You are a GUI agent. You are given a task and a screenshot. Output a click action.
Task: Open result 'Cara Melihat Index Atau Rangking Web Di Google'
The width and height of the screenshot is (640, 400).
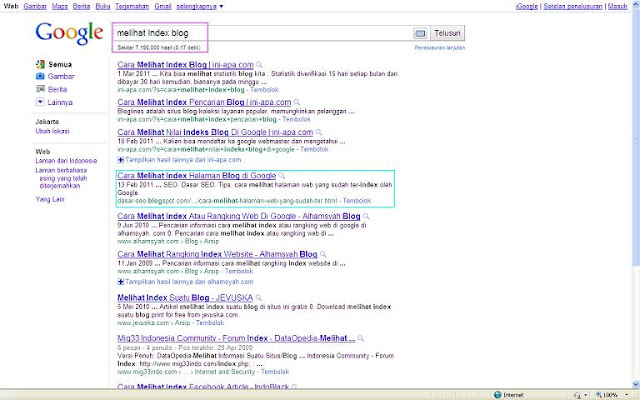click(x=239, y=216)
